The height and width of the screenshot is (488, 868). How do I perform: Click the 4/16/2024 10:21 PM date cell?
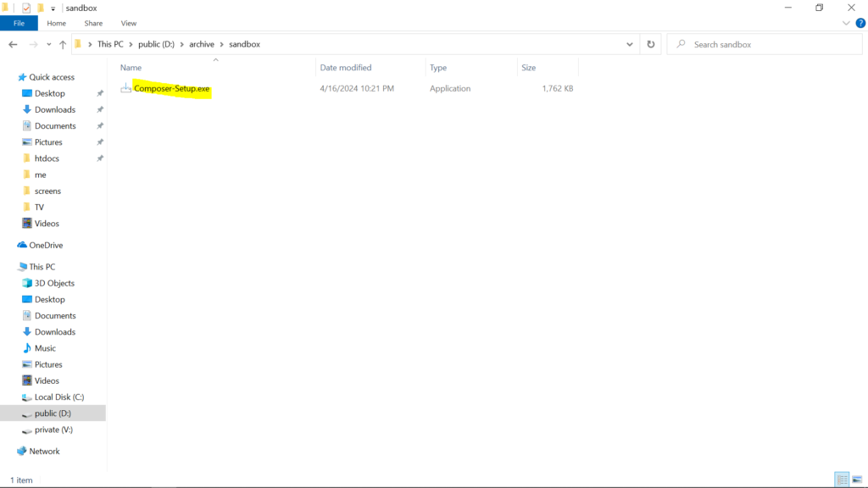tap(357, 88)
